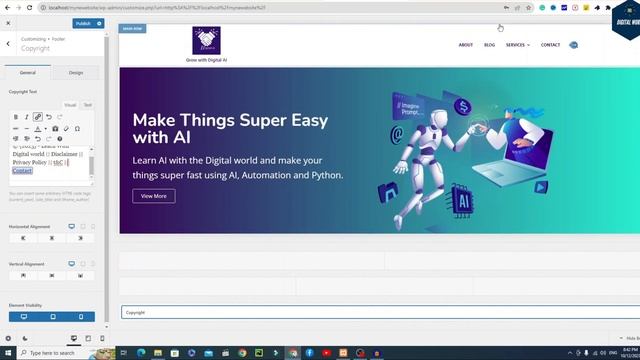Open Microsoft Edge from the taskbar
640x360 pixels.
(x=141, y=353)
